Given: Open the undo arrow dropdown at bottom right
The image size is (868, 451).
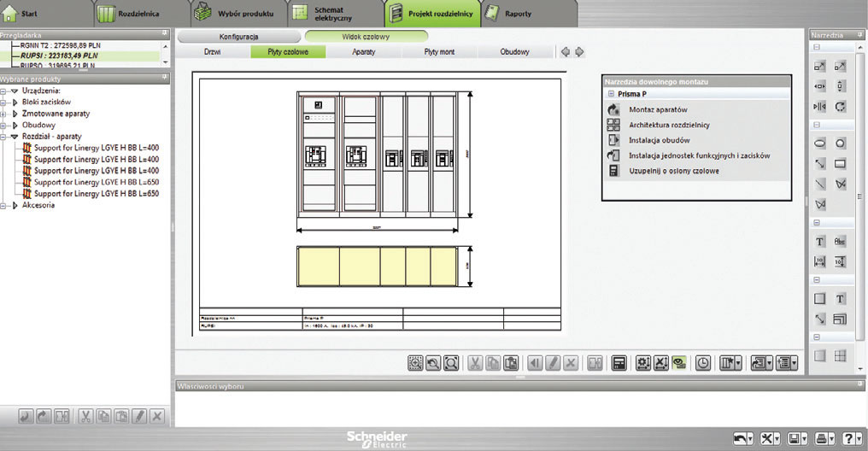Looking at the screenshot, I should (750, 439).
